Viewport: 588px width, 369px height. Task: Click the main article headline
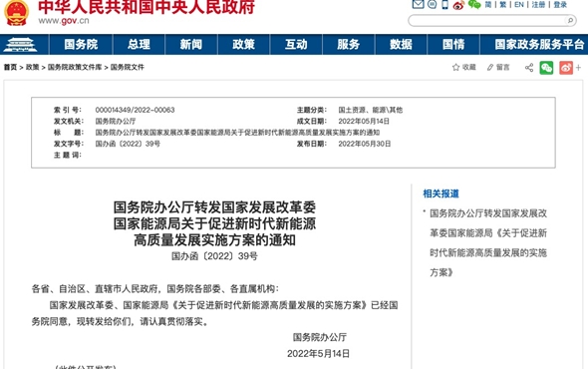(x=214, y=223)
